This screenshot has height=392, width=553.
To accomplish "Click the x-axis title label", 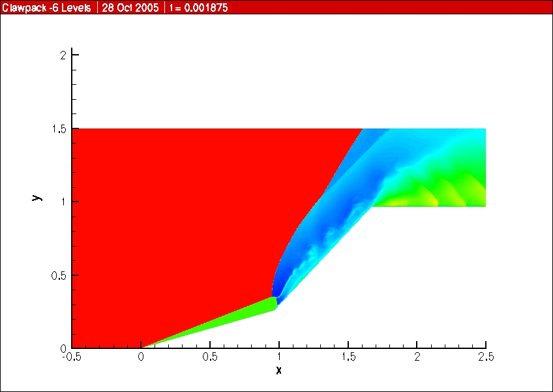I will pos(278,370).
